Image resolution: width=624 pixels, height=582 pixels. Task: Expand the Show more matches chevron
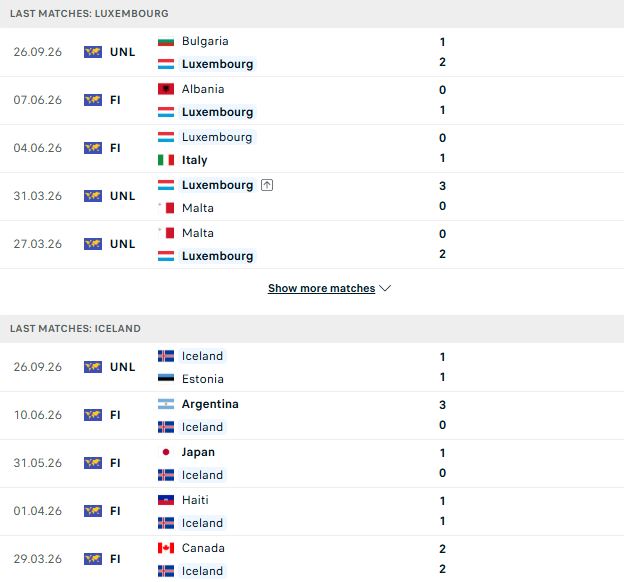coord(385,288)
